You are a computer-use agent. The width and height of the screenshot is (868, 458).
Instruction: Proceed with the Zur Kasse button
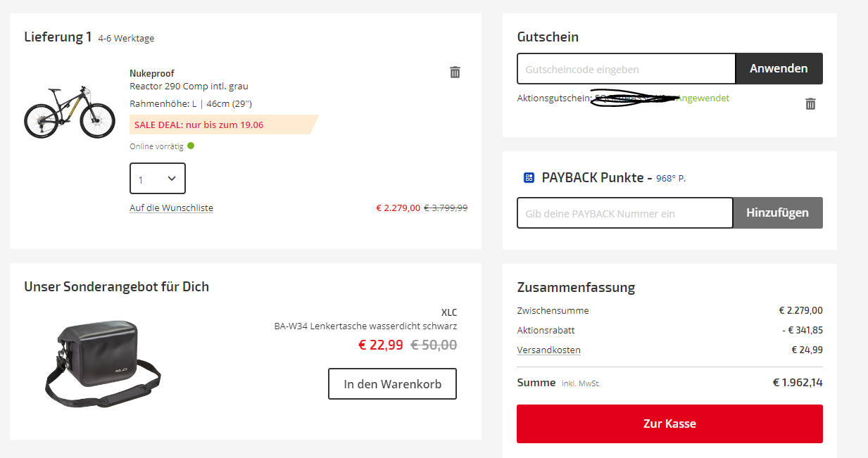[x=669, y=424]
